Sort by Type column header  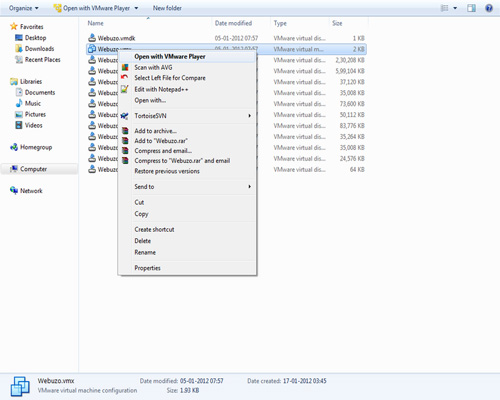tap(280, 23)
